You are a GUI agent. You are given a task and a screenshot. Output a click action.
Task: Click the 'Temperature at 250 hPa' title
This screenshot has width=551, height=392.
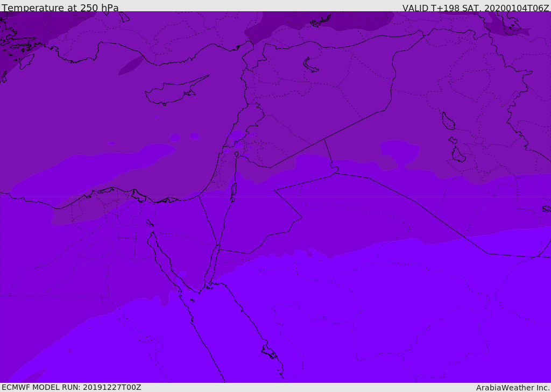pyautogui.click(x=60, y=8)
